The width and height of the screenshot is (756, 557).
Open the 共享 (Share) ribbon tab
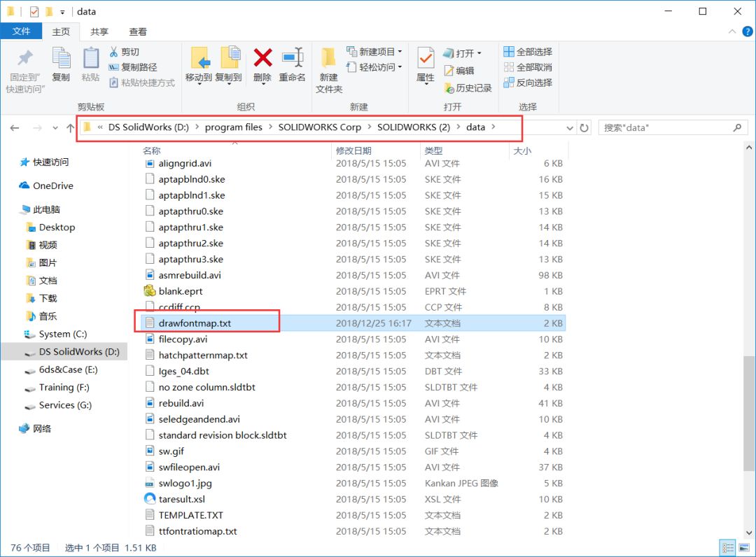coord(99,31)
